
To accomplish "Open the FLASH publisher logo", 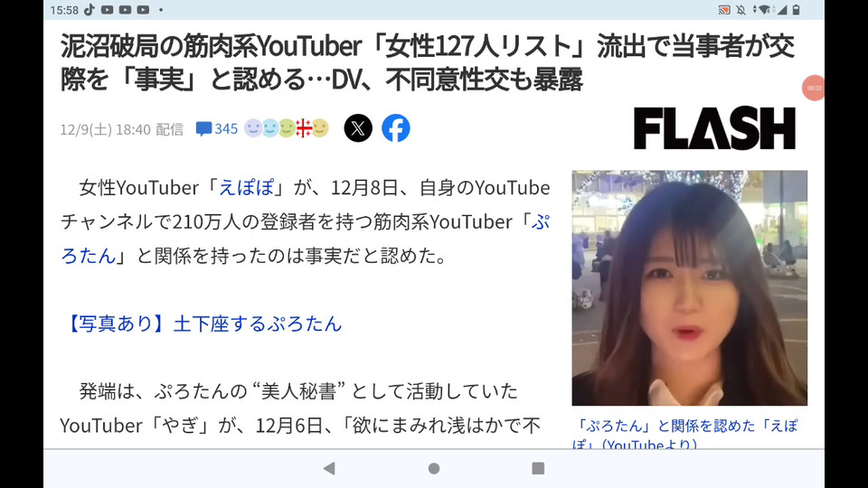I will (x=714, y=128).
